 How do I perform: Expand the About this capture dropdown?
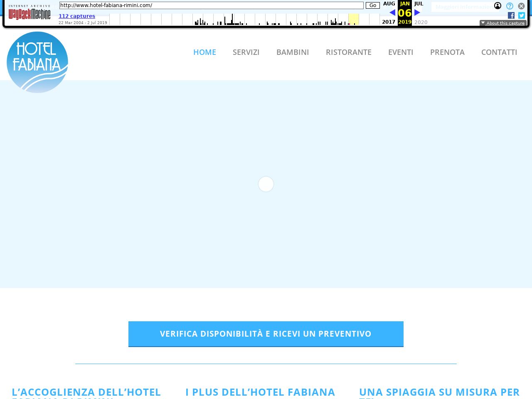click(x=503, y=23)
